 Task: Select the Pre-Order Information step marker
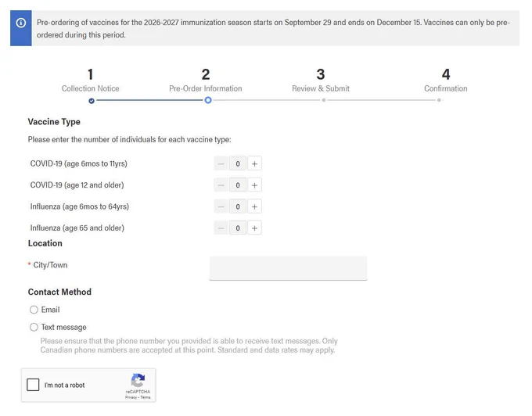point(208,100)
